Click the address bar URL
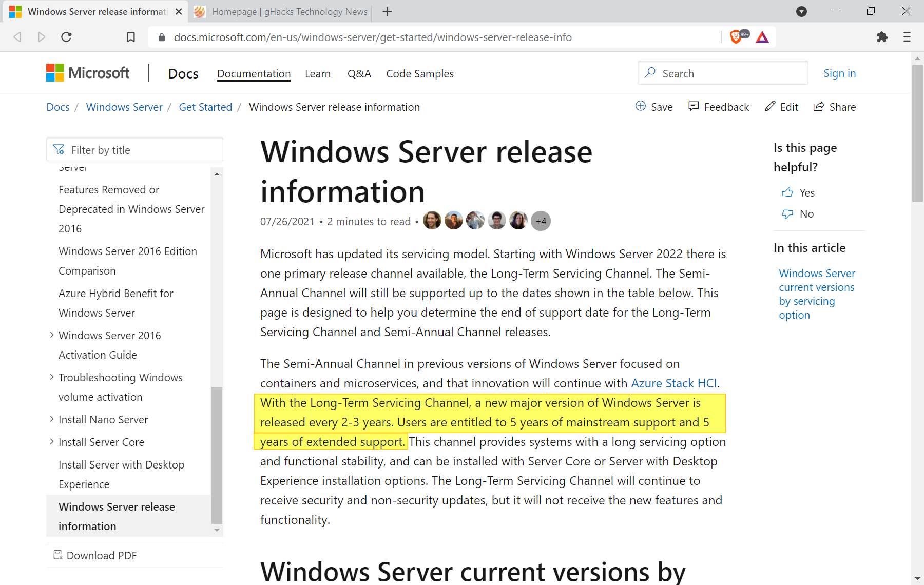 373,37
